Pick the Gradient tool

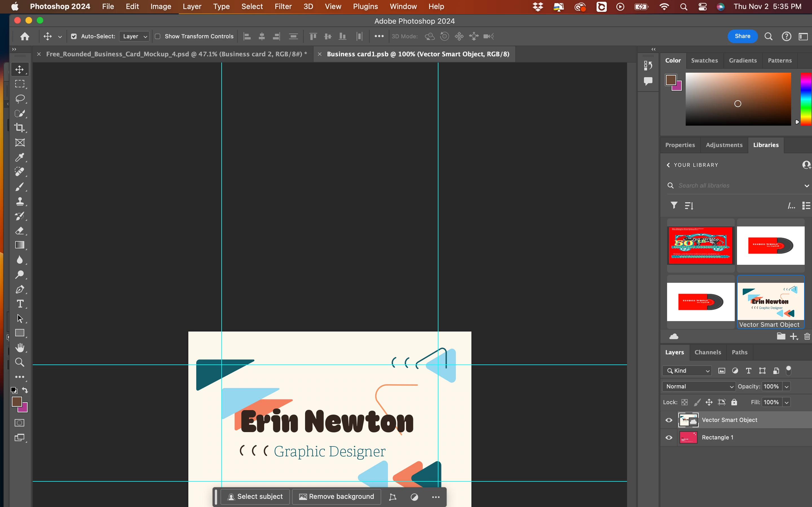click(20, 245)
